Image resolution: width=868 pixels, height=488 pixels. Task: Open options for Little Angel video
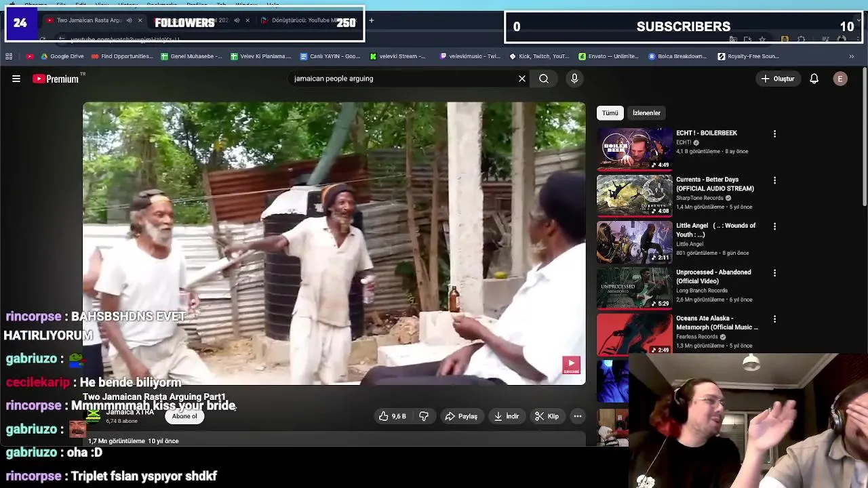(774, 226)
